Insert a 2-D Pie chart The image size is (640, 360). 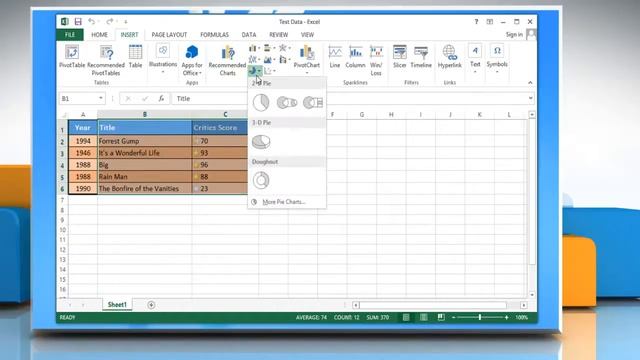pos(261,102)
